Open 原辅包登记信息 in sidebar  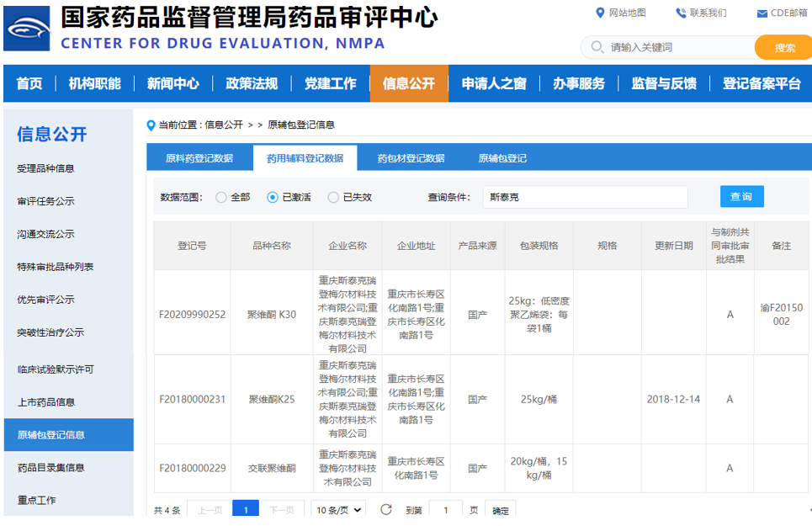point(68,435)
